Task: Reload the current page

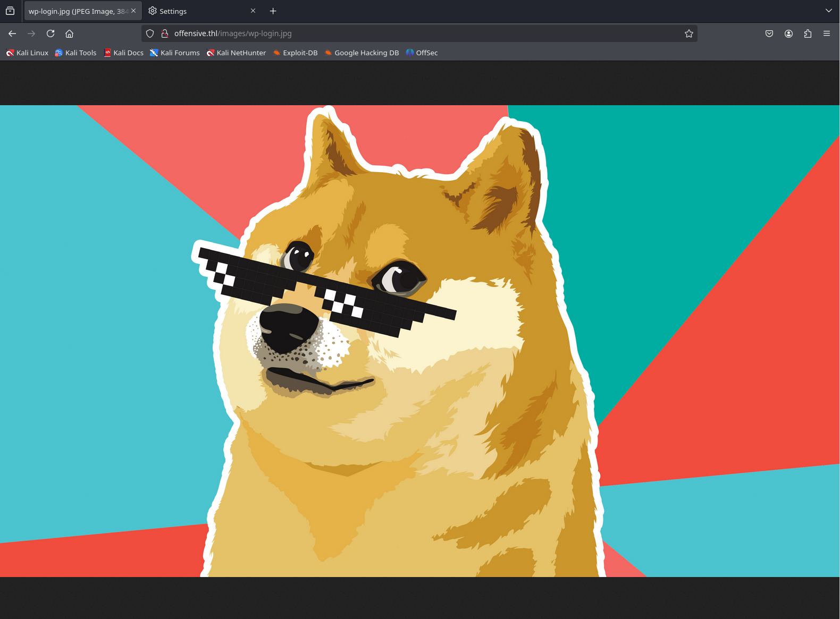Action: click(x=51, y=33)
